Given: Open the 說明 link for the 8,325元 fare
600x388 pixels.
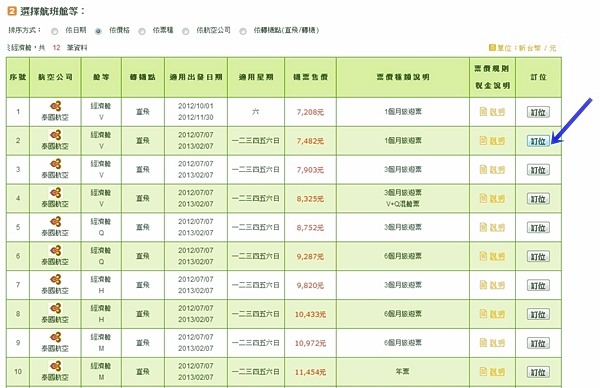Looking at the screenshot, I should click(x=497, y=199).
